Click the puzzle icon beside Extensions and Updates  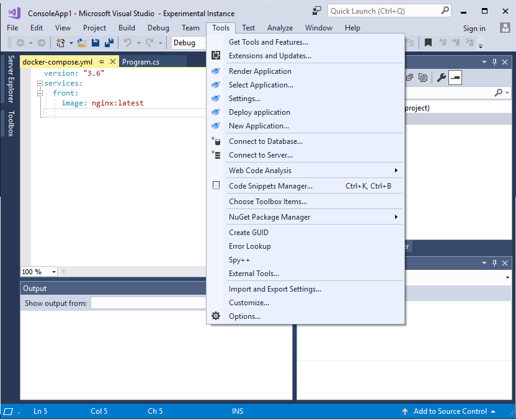click(216, 56)
